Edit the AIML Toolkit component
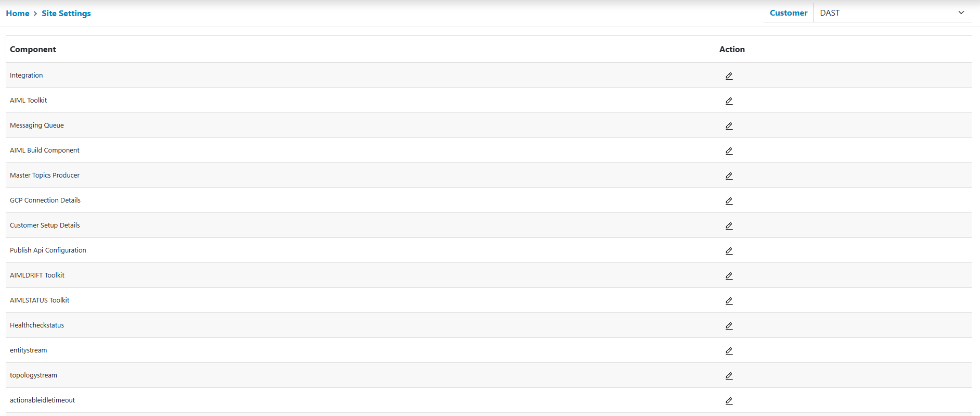 (x=729, y=101)
